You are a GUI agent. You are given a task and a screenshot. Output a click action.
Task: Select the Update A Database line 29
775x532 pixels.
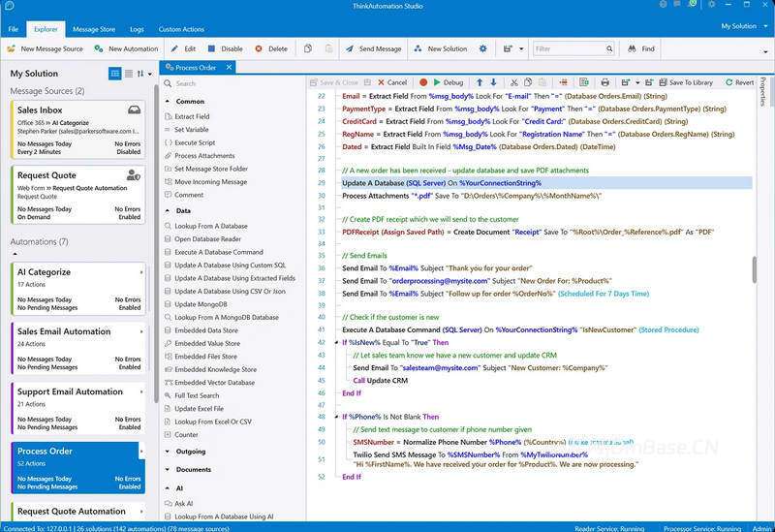click(x=546, y=183)
